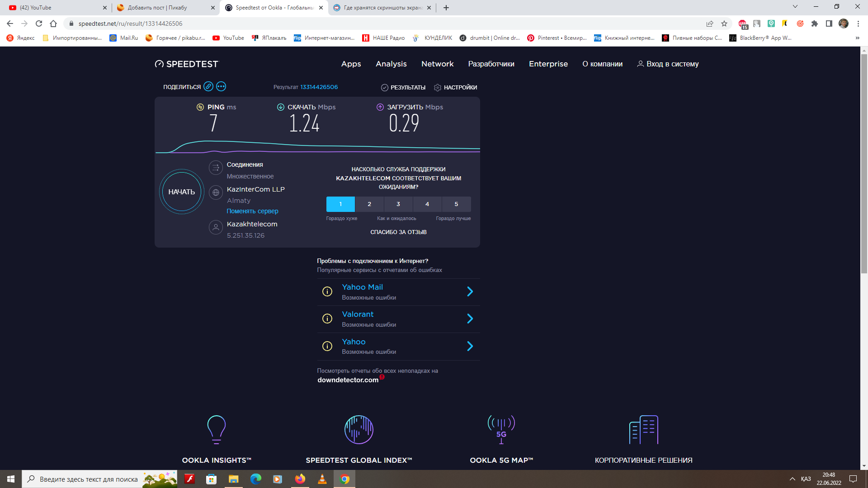Open Windows notification center icon
This screenshot has width=868, height=488.
[853, 479]
